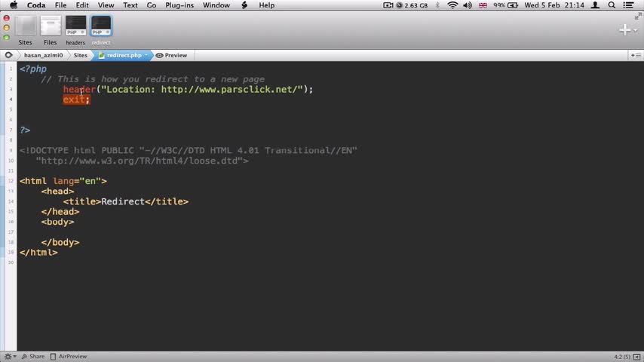The width and height of the screenshot is (644, 362).
Task: Click the title Redirect line
Action: pos(126,201)
